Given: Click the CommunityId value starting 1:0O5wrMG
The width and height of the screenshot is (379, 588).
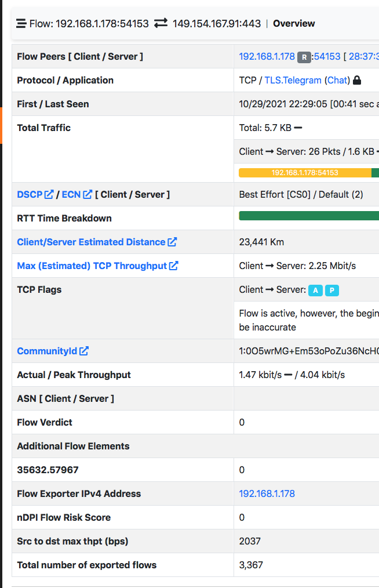Looking at the screenshot, I should (x=309, y=351).
